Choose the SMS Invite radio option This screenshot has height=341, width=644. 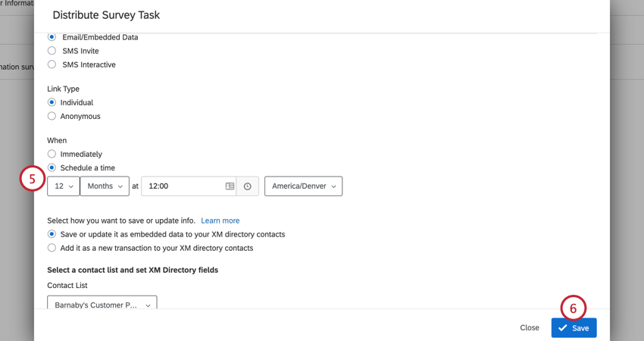click(x=52, y=51)
